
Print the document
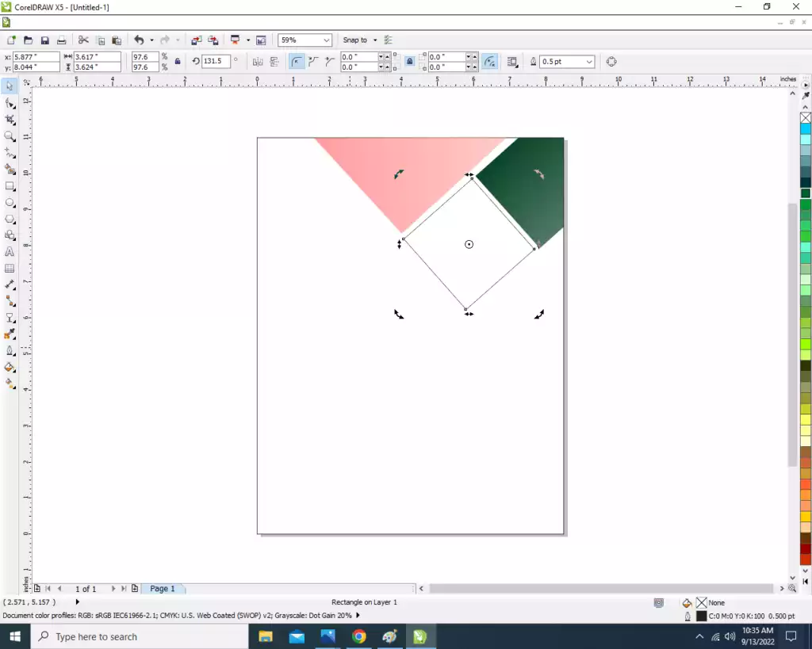62,40
